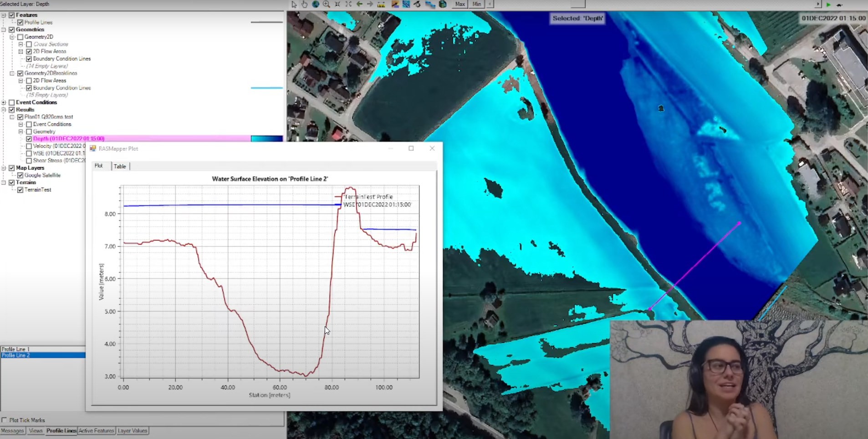Select the yellow measure ruler tool
868x439 pixels.
[381, 4]
